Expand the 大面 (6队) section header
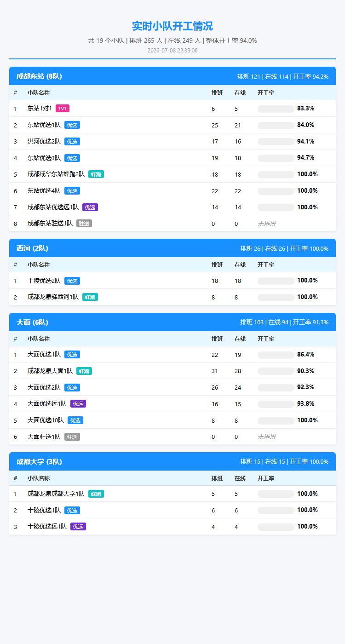 pos(172,322)
